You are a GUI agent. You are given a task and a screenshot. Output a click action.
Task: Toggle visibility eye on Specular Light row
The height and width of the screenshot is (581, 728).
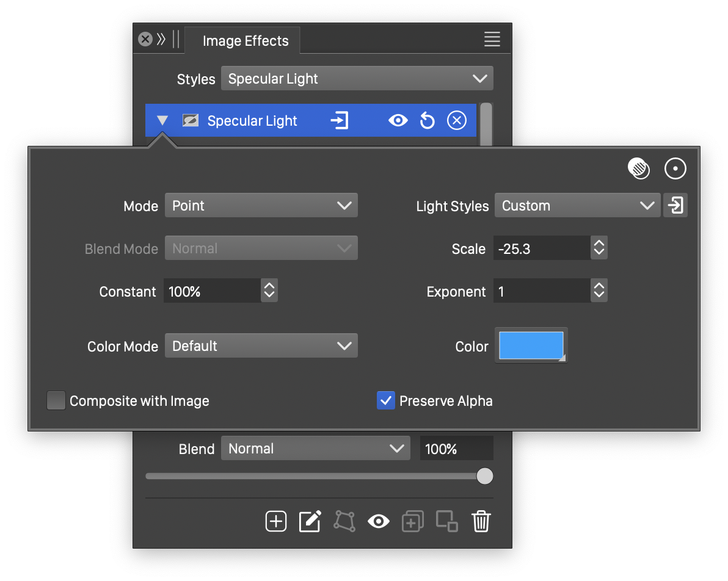click(x=398, y=121)
